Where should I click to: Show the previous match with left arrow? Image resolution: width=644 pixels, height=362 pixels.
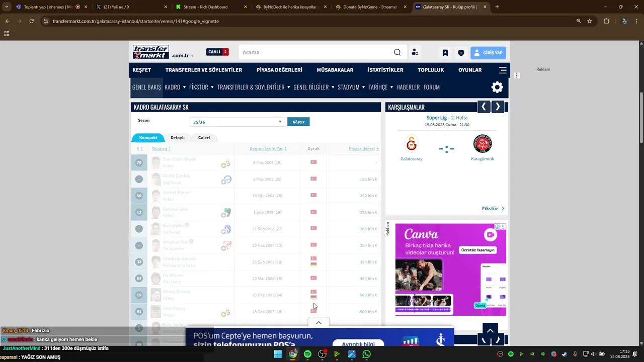point(484,107)
